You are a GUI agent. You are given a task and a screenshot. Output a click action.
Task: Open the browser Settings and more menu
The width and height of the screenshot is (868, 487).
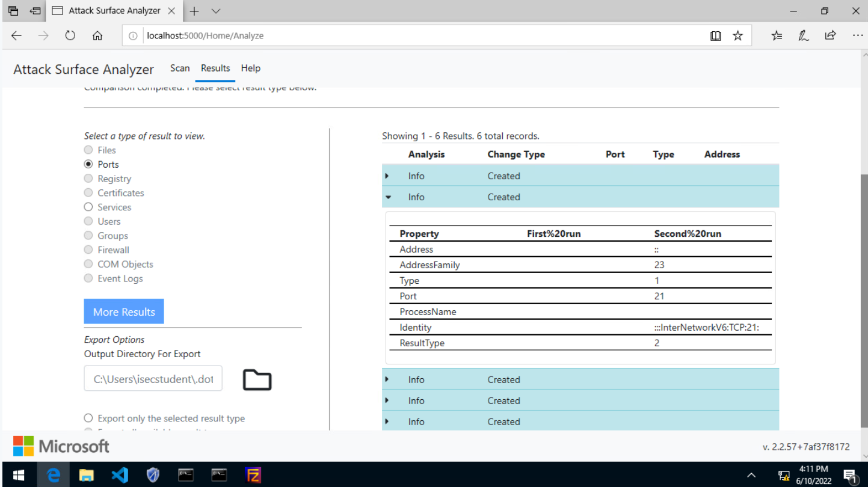[x=858, y=35]
